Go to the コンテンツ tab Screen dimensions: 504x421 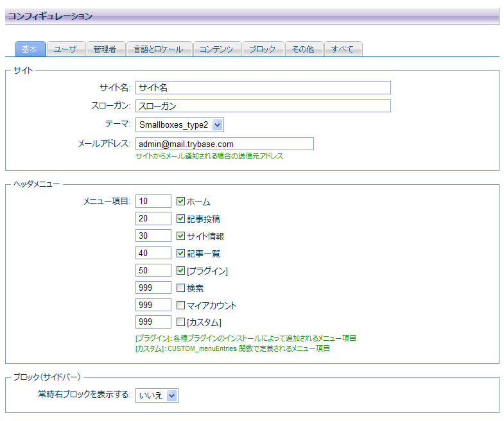click(x=217, y=49)
